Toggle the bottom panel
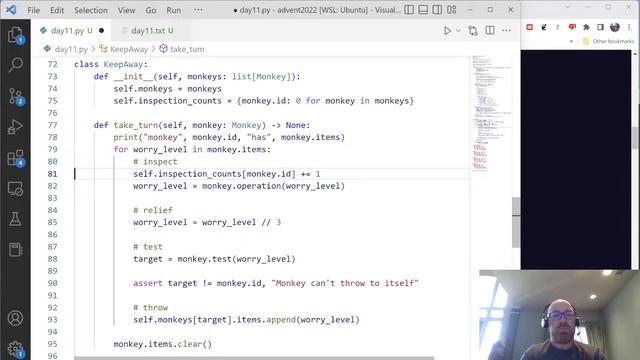Screen dimensions: 640x360 pyautogui.click(x=423, y=10)
